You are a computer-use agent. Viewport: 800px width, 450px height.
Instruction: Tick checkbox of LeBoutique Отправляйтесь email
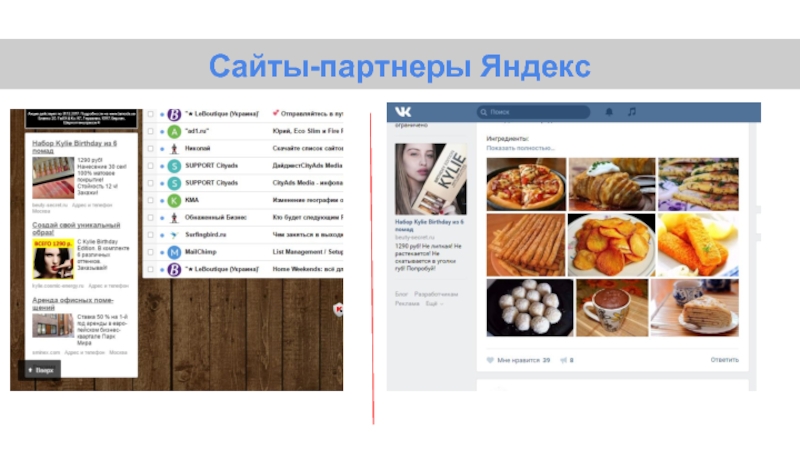(151, 114)
